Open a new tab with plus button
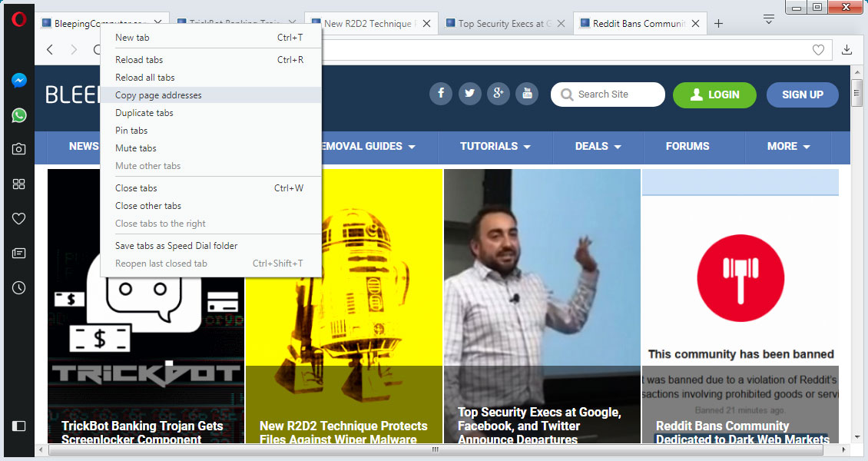Screen dimensions: 868x461 coord(718,23)
